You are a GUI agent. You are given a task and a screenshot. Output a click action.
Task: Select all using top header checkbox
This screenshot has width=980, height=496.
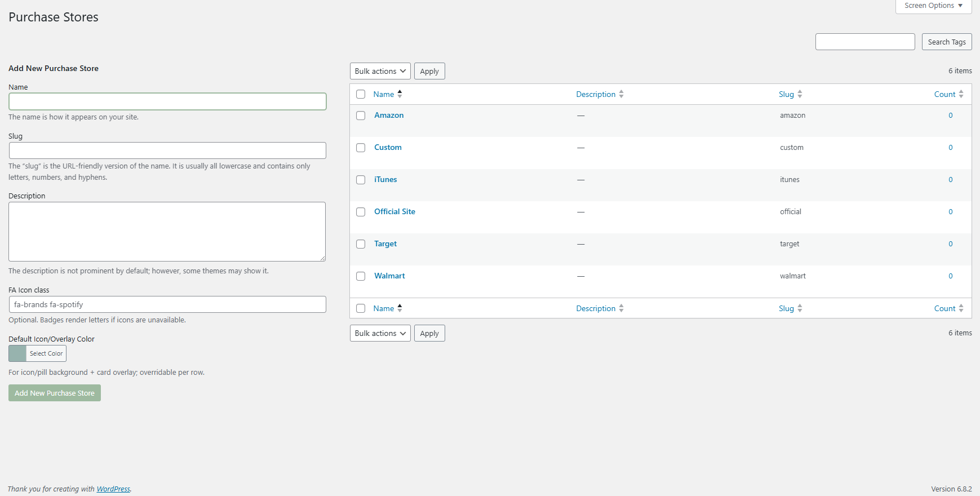pyautogui.click(x=361, y=94)
